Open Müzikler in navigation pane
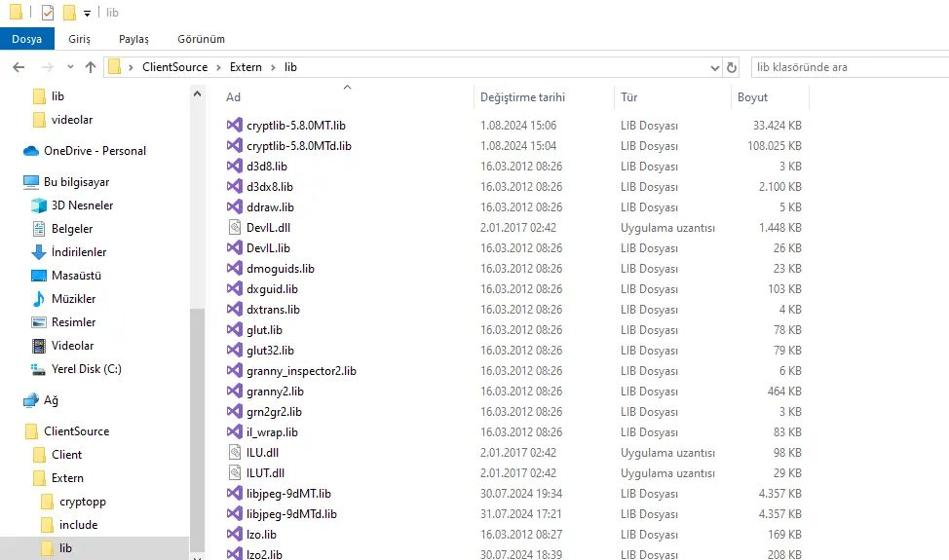This screenshot has width=949, height=560. (73, 299)
